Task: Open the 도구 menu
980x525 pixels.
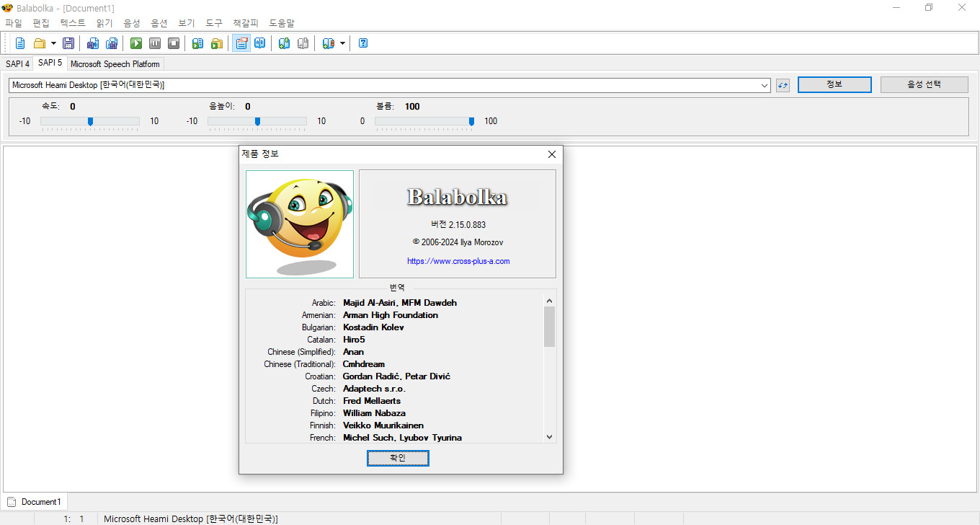Action: tap(214, 23)
